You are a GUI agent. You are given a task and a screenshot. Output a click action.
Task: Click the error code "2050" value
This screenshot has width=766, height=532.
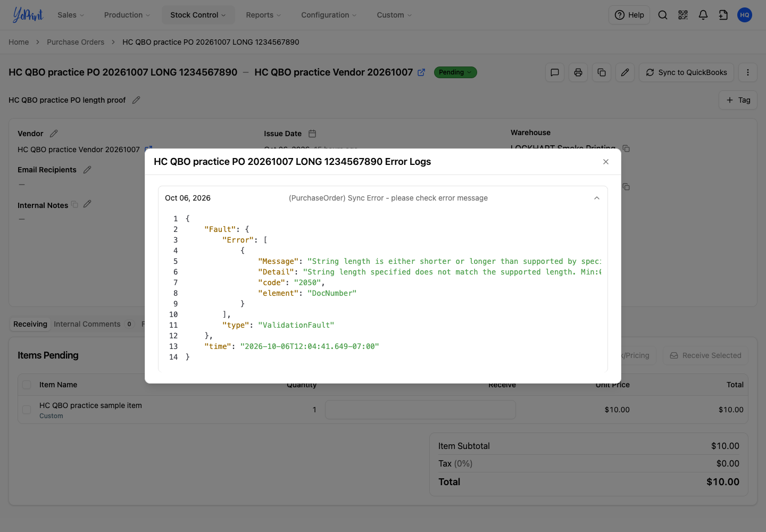307,282
